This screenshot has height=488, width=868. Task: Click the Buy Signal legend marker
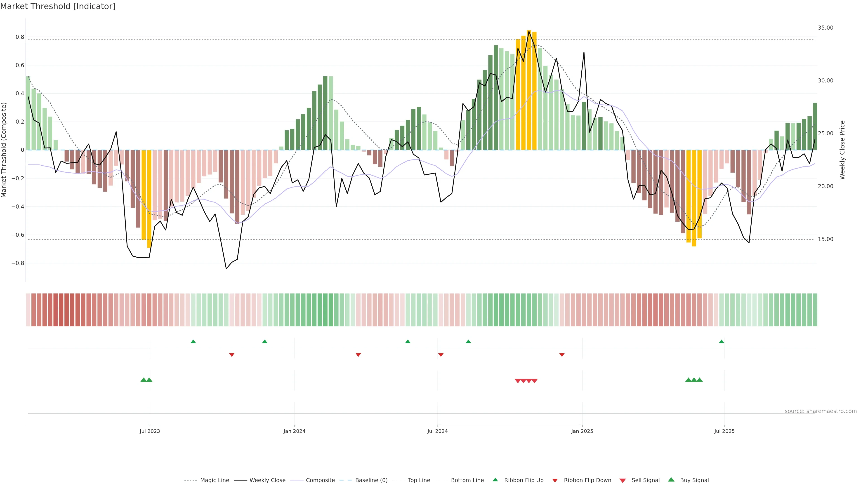point(671,480)
